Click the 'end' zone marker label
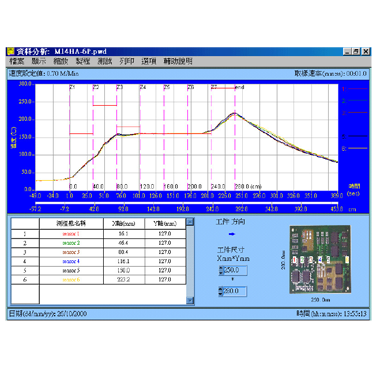372x372 pixels. coord(240,87)
